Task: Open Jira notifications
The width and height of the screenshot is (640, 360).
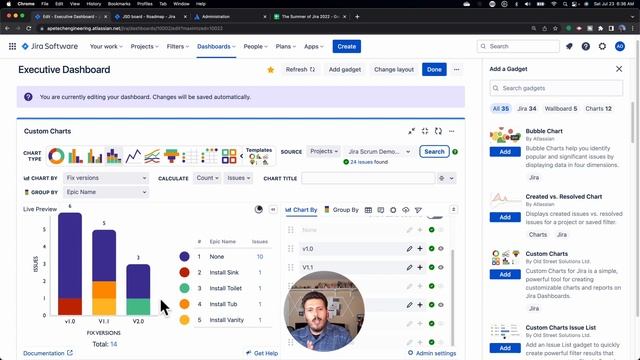Action: pos(569,47)
